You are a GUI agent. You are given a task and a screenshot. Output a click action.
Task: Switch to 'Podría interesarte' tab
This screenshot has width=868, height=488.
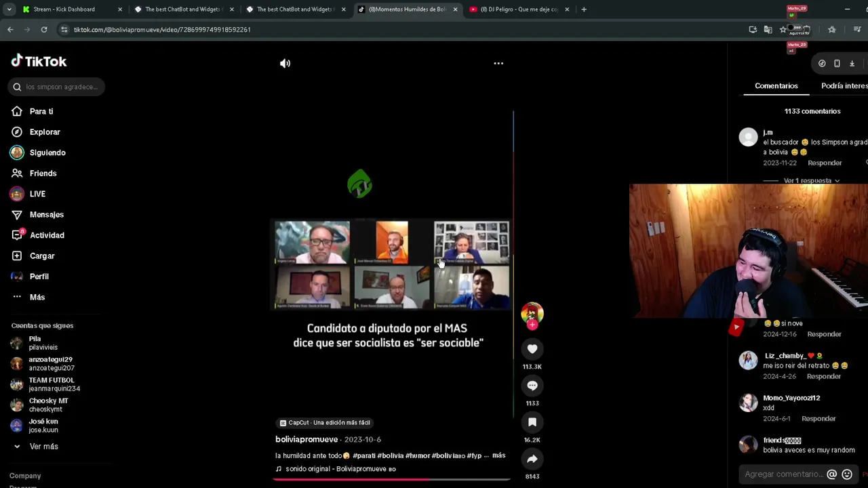click(844, 86)
